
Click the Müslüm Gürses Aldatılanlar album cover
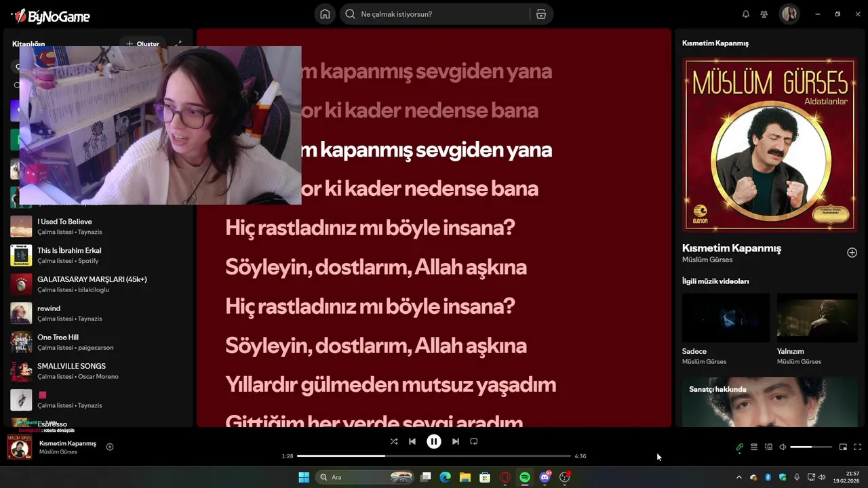(x=770, y=144)
